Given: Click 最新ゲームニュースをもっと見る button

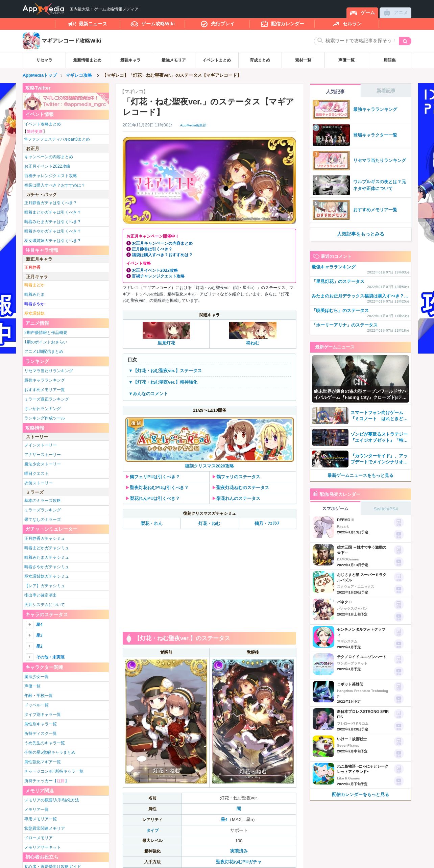Looking at the screenshot, I should pos(361,476).
